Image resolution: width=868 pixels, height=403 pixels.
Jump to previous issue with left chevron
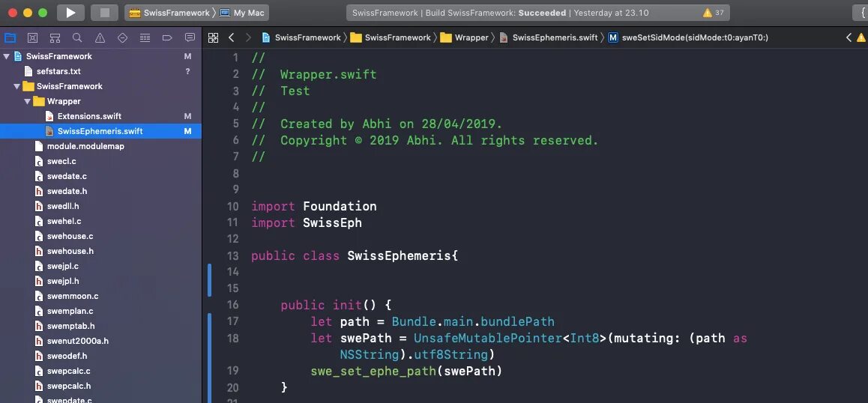849,37
